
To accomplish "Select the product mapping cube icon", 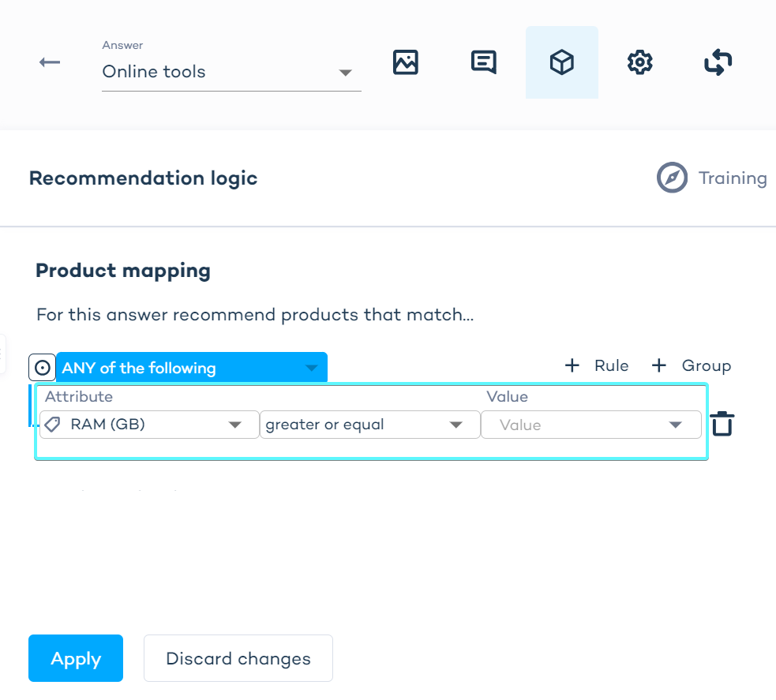I will [561, 62].
